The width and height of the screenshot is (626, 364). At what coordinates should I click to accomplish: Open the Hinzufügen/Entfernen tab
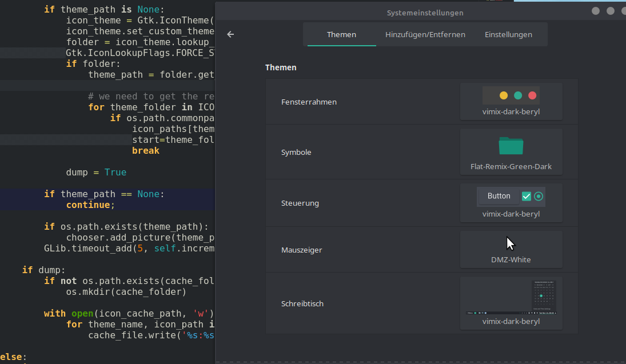[425, 34]
